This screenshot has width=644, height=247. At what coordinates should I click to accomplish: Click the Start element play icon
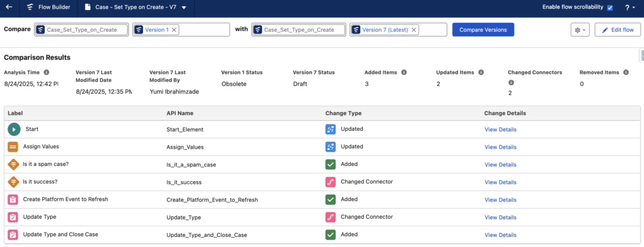coord(14,129)
